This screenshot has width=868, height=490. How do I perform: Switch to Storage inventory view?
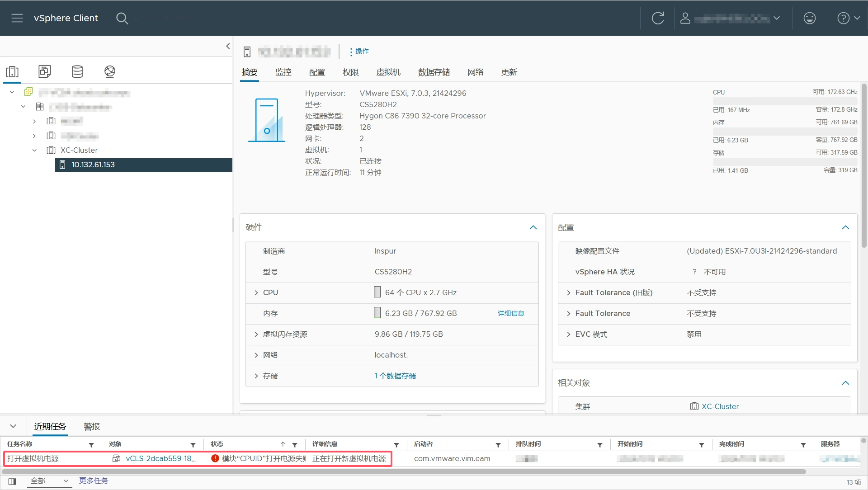click(77, 71)
